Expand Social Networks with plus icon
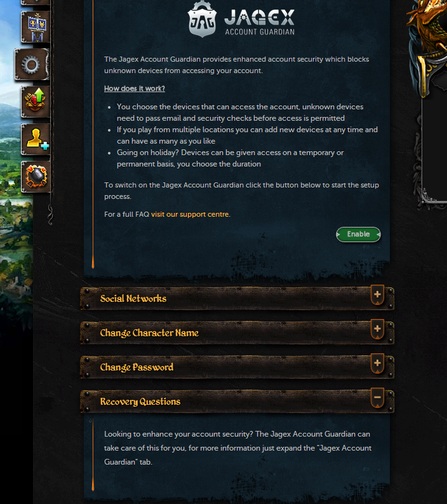Image resolution: width=447 pixels, height=504 pixels. pyautogui.click(x=377, y=294)
